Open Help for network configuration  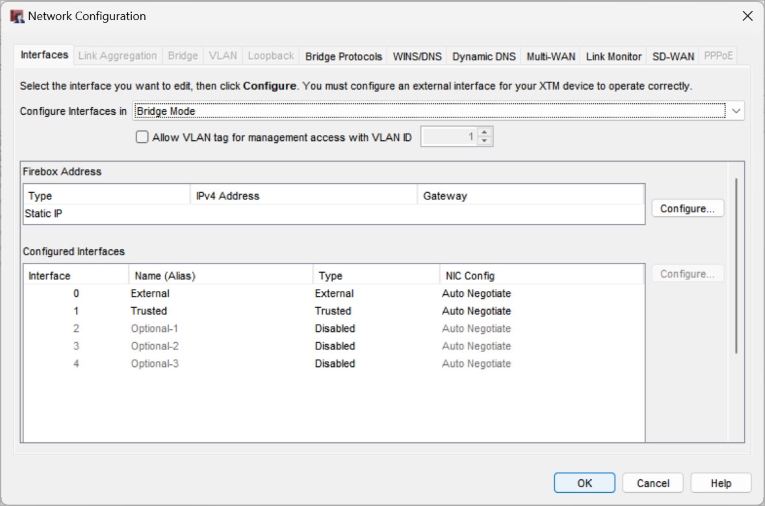(x=720, y=483)
